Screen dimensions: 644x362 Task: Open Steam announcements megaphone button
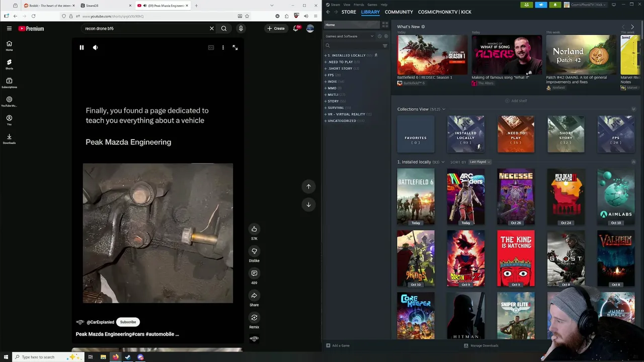[x=541, y=5]
